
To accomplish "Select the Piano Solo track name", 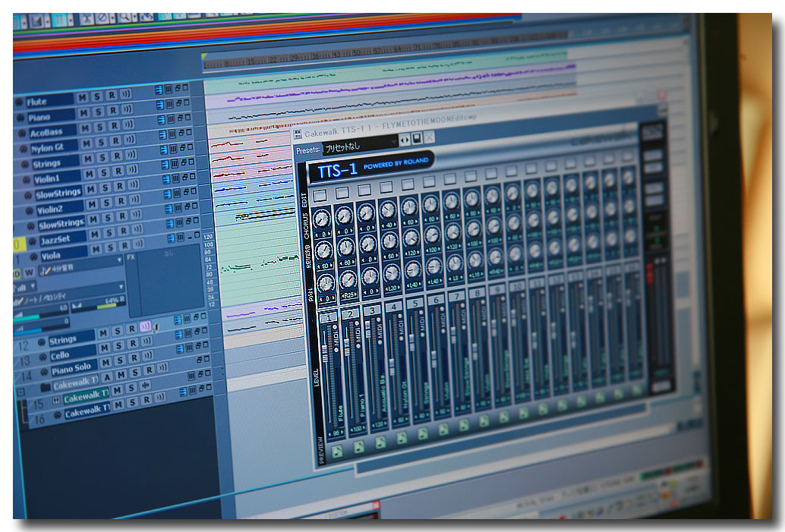I will 73,370.
